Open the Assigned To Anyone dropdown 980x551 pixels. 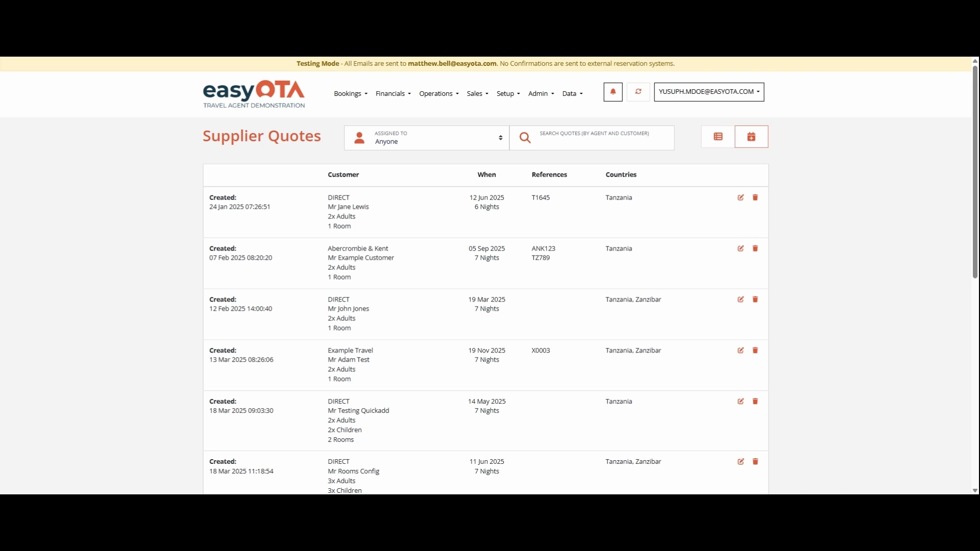click(427, 138)
